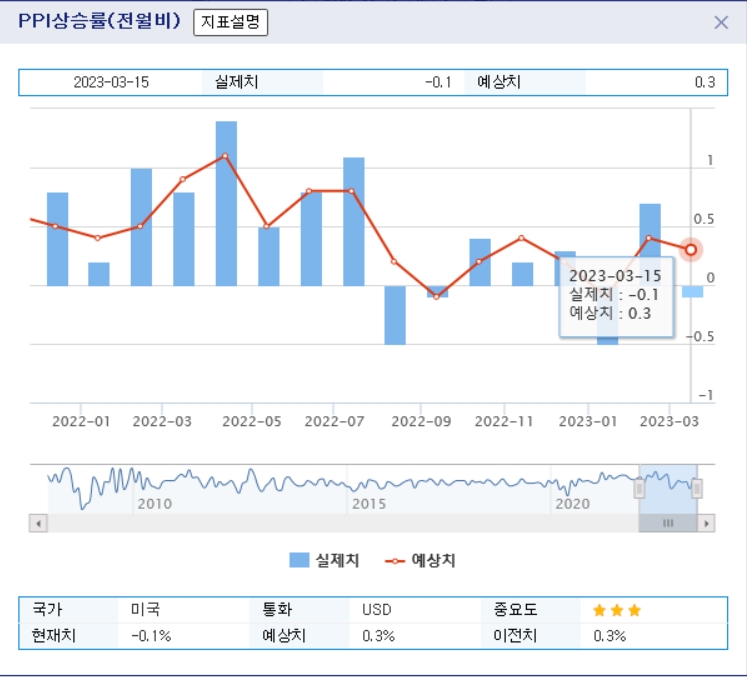The height and width of the screenshot is (677, 747).
Task: Click the right arrow of the chart scrollbar
Action: [x=707, y=523]
